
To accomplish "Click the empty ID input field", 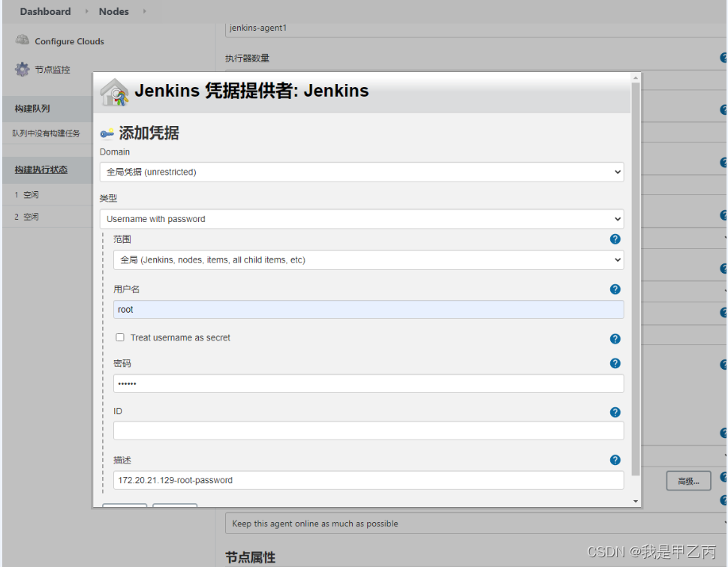I will [369, 430].
